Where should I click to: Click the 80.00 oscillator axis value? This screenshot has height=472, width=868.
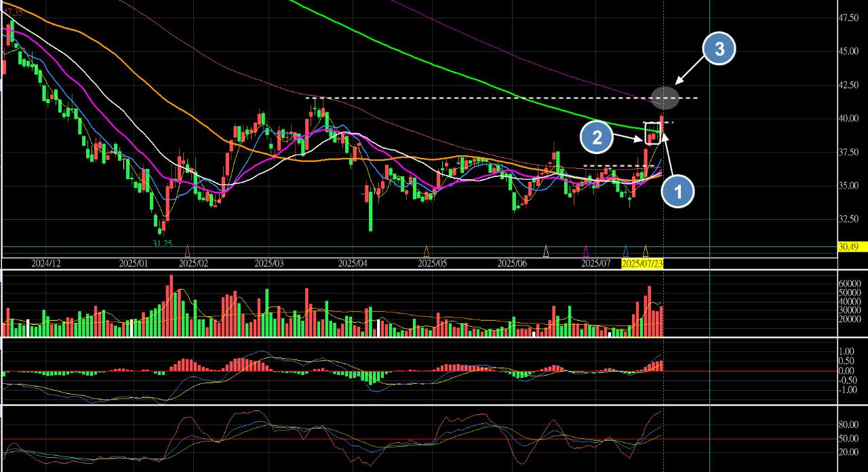[848, 425]
